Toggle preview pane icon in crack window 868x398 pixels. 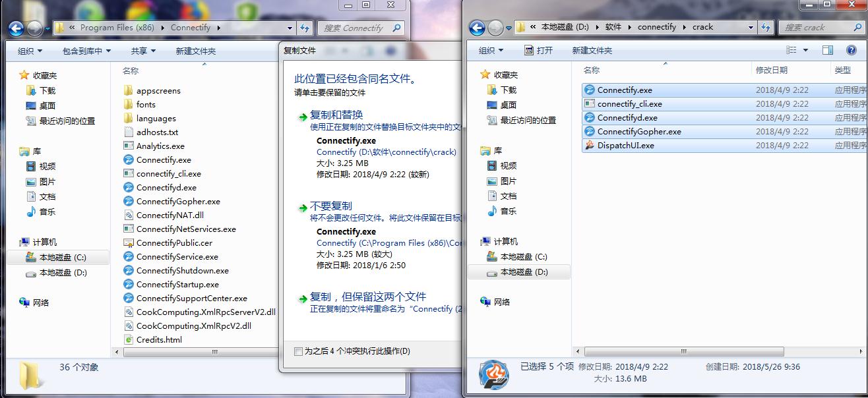click(x=829, y=50)
